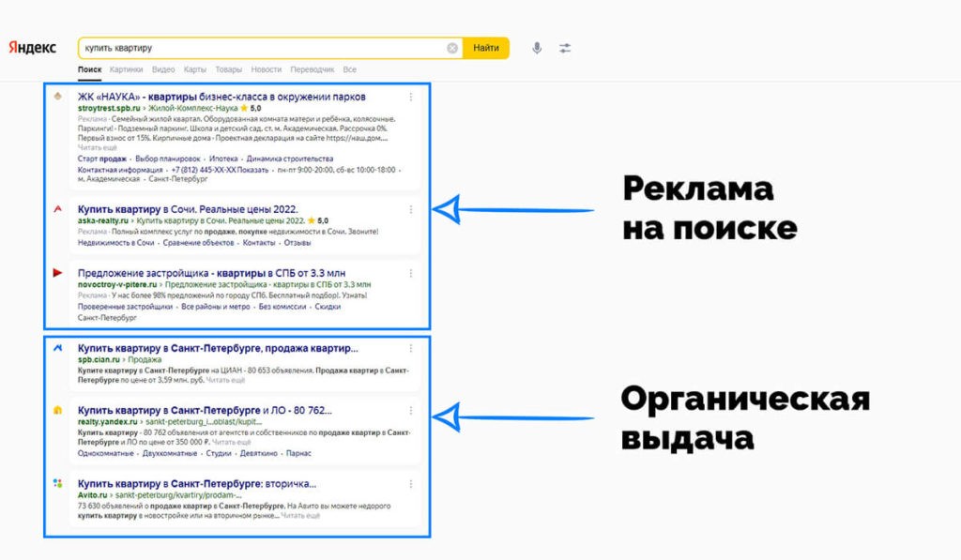Click the Яндекс logo

click(32, 48)
